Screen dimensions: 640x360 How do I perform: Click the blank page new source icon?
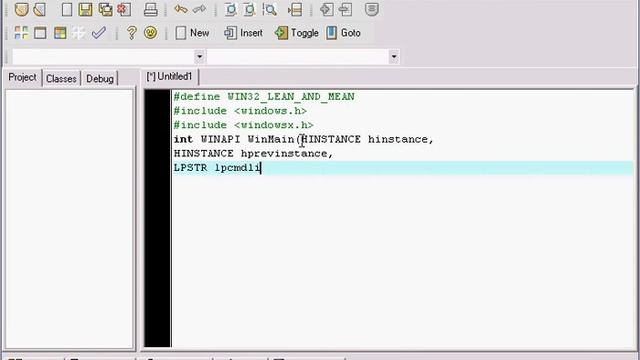(67, 9)
